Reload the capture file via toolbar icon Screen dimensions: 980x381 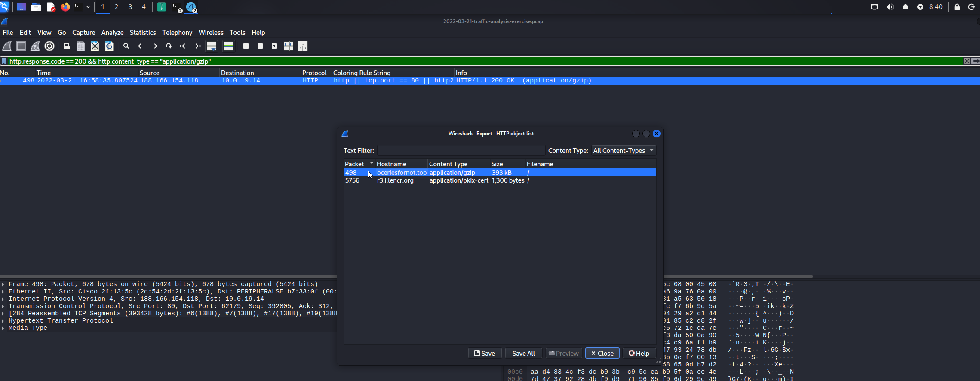pyautogui.click(x=109, y=46)
